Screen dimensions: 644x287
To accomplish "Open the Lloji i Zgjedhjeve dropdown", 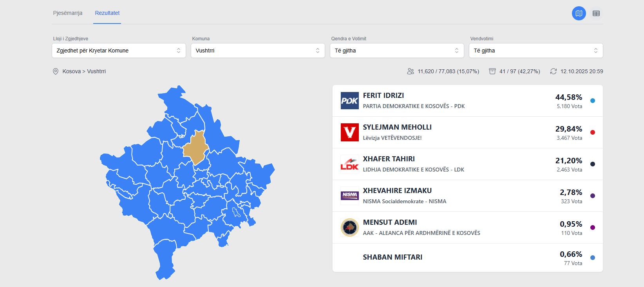I will (x=119, y=51).
